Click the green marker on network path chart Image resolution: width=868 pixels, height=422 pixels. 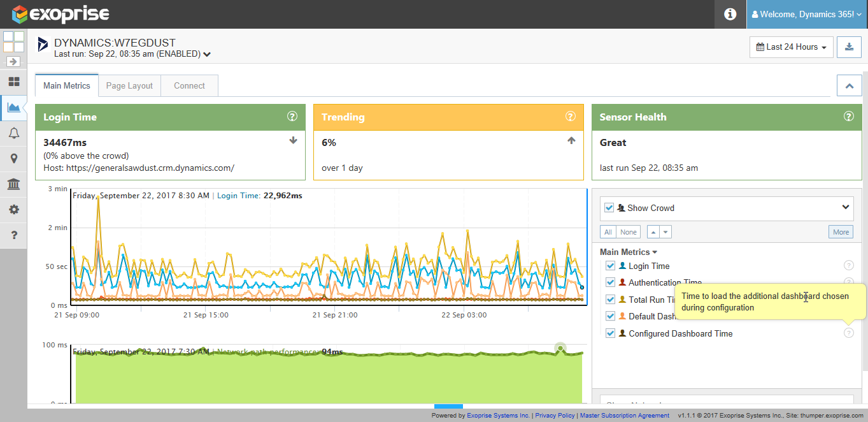(560, 348)
